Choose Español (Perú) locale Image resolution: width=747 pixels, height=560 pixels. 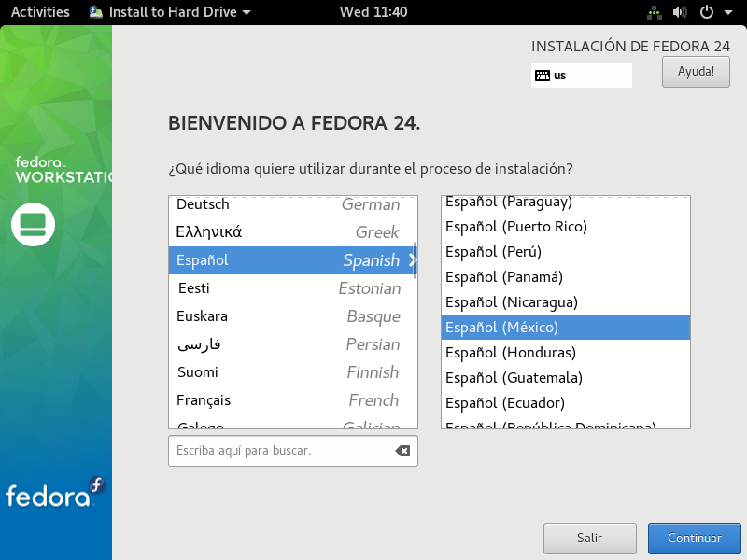coord(566,252)
